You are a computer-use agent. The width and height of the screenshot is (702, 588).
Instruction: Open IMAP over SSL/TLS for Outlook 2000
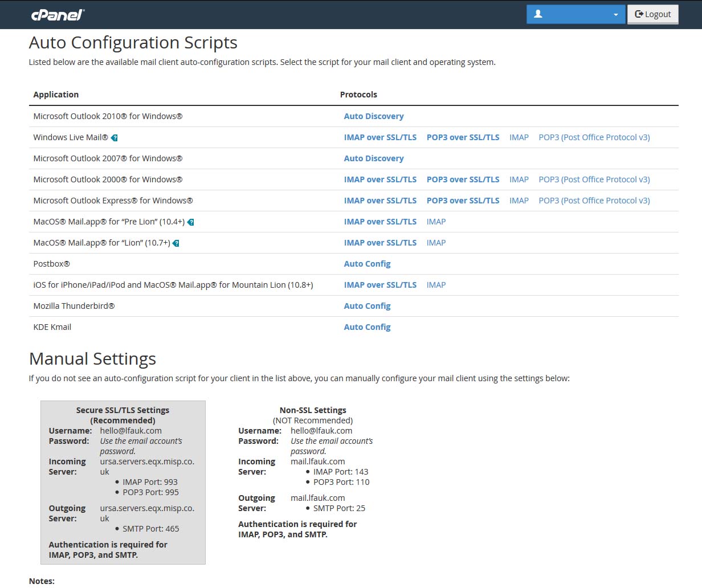tap(380, 179)
